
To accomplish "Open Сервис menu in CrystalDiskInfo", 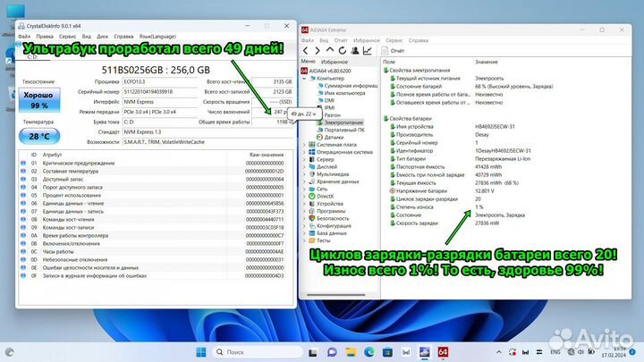I will coord(67,37).
